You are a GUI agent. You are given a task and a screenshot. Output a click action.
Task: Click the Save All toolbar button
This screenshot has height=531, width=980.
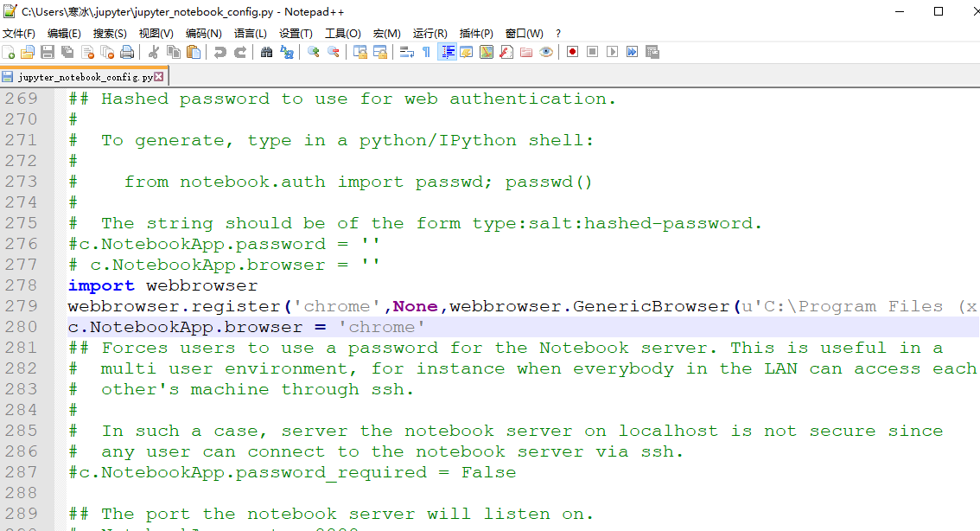(67, 52)
